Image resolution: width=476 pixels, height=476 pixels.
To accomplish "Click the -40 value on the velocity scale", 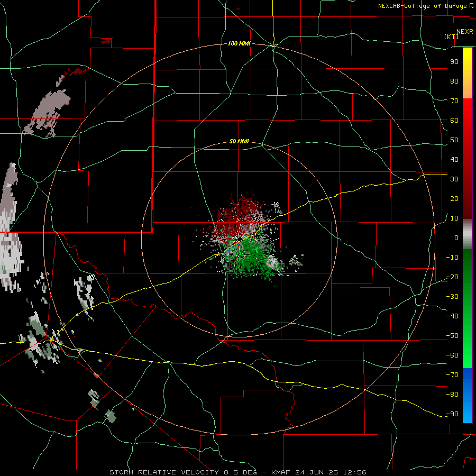I will pos(452,316).
